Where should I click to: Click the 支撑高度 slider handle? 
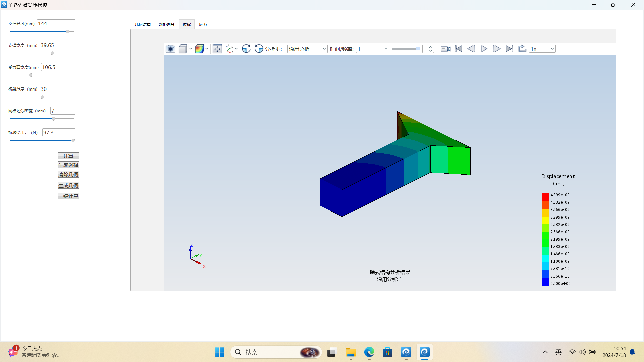[68, 32]
